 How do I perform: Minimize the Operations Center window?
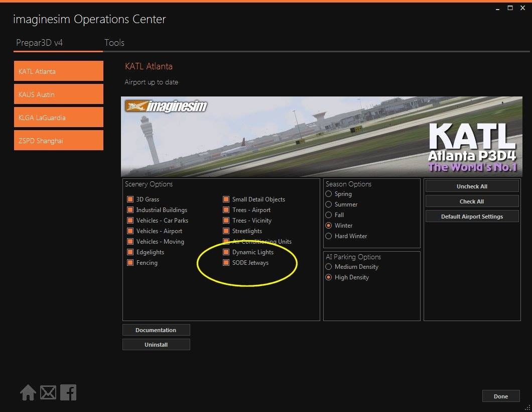[x=497, y=8]
